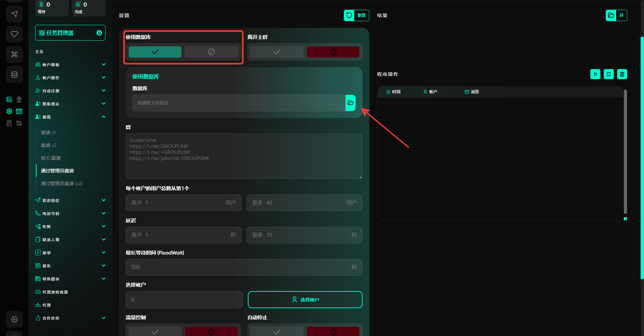Stop program with the square icon
The width and height of the screenshot is (644, 336).
click(609, 74)
